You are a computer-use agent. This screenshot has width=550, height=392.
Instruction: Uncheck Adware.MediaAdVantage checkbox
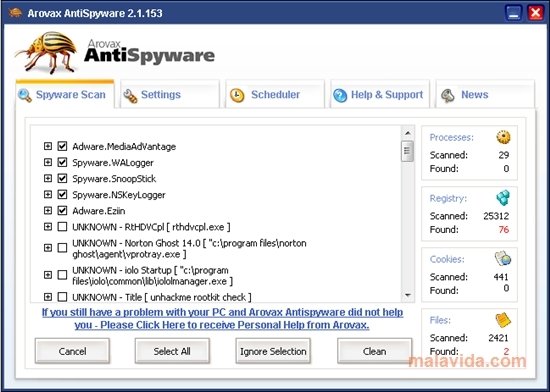(x=62, y=146)
